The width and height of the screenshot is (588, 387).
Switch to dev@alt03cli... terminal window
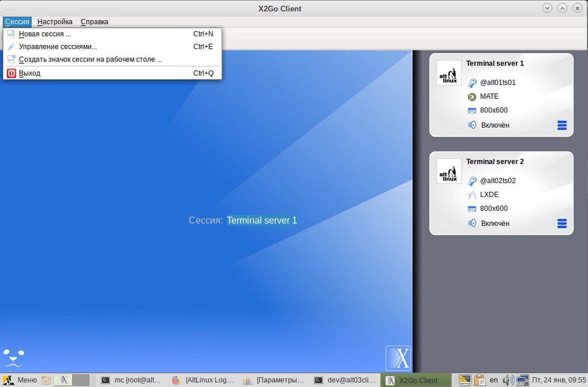coord(345,380)
